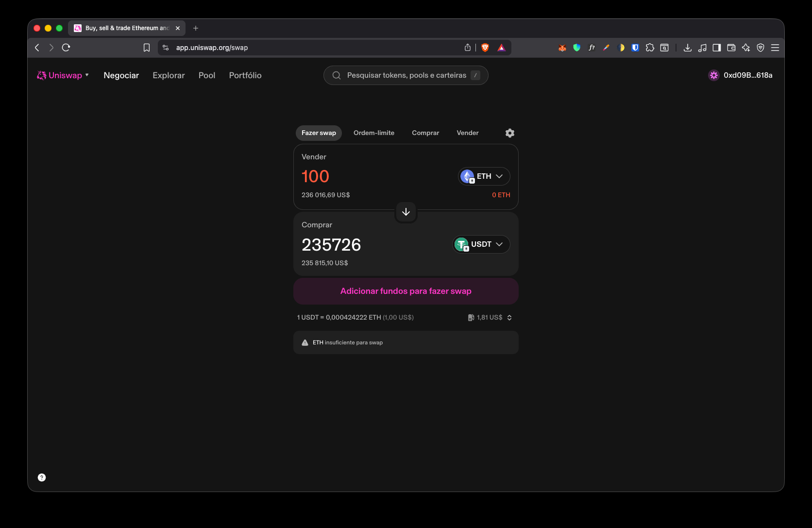Screen dimensions: 812x528
Task: Click the sell amount 100 field
Action: pyautogui.click(x=316, y=176)
